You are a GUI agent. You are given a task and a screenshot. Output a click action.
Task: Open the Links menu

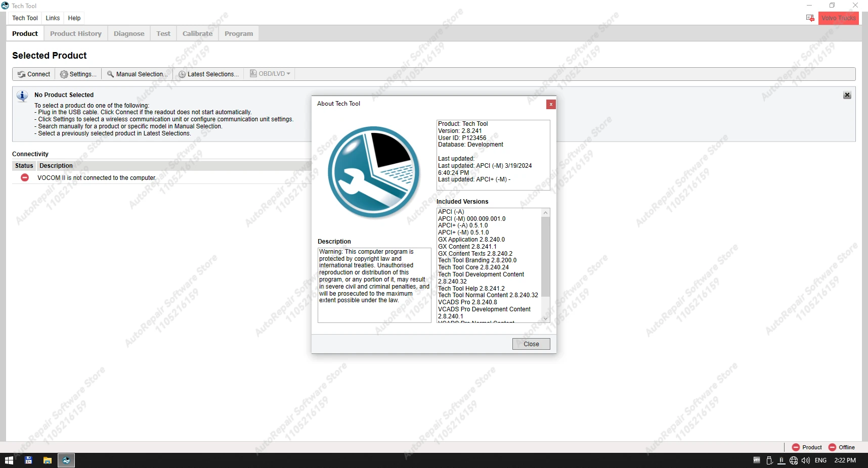coord(53,18)
